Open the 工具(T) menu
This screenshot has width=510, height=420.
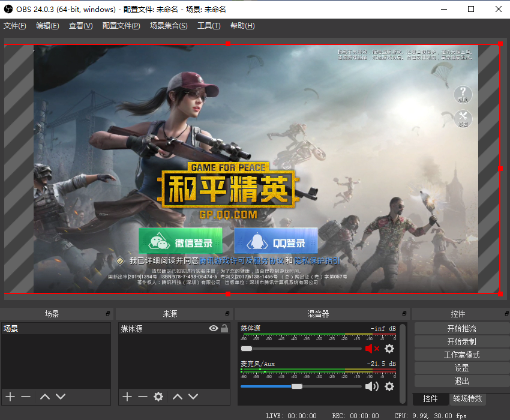209,26
